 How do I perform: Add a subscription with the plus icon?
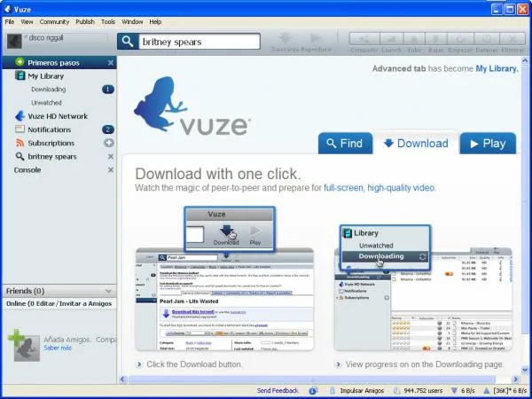[x=108, y=143]
